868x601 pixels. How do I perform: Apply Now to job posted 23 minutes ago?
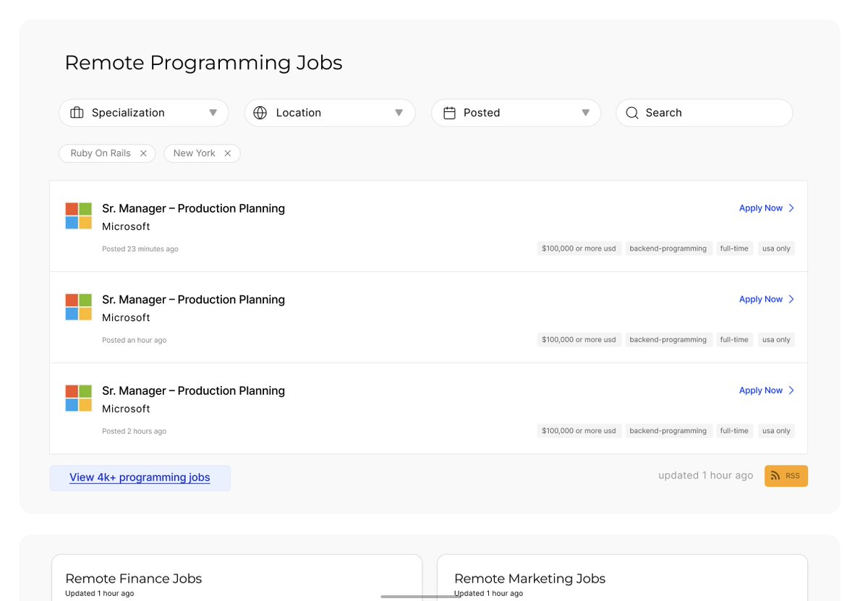tap(761, 208)
